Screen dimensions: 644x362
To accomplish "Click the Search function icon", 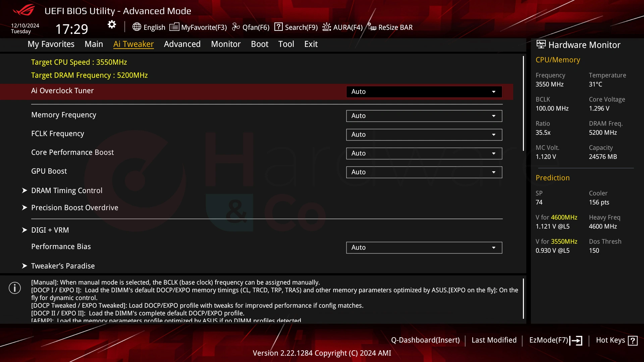I will click(x=278, y=27).
